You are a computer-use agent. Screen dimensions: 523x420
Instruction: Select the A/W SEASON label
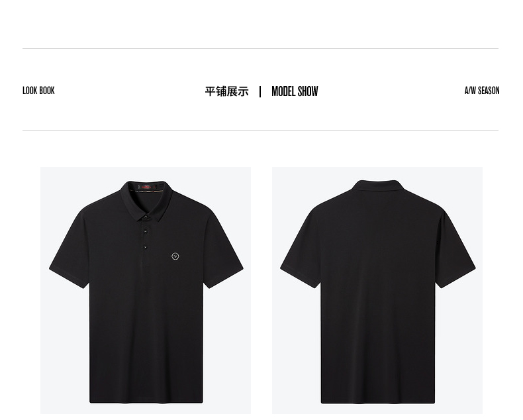click(482, 91)
